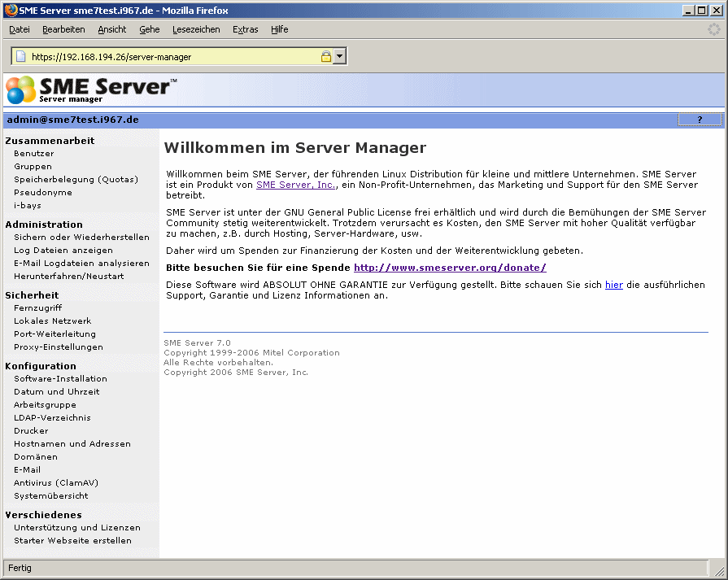
Task: Open Domänen configuration
Action: point(36,456)
